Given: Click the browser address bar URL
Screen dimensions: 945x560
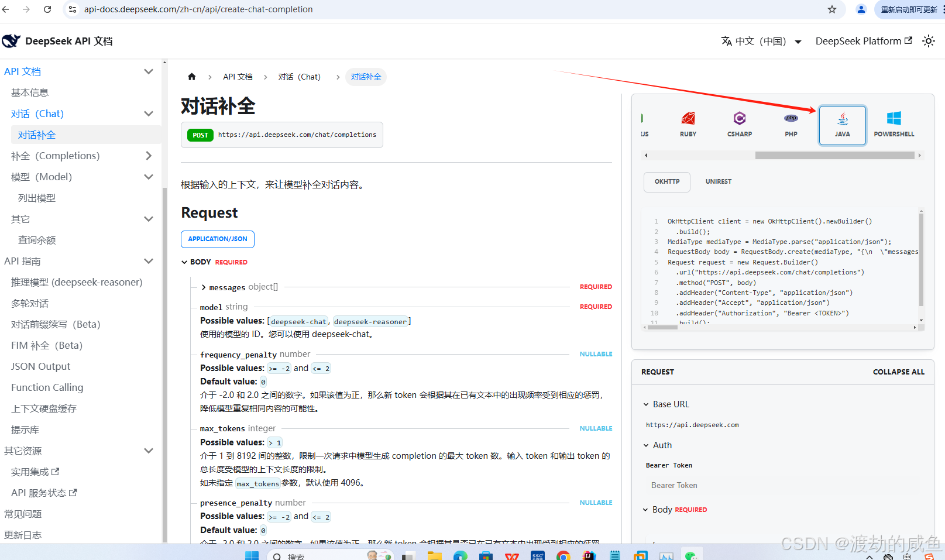Looking at the screenshot, I should click(198, 9).
